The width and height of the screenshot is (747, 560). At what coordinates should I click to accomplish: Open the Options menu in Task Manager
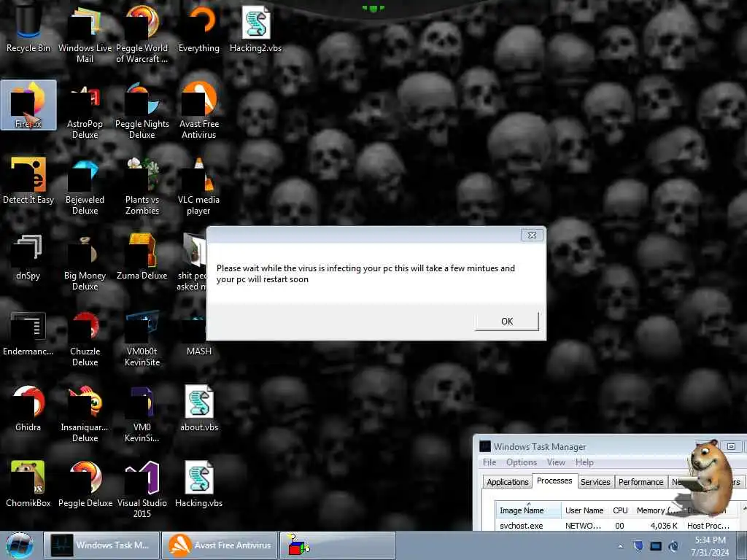(x=521, y=462)
